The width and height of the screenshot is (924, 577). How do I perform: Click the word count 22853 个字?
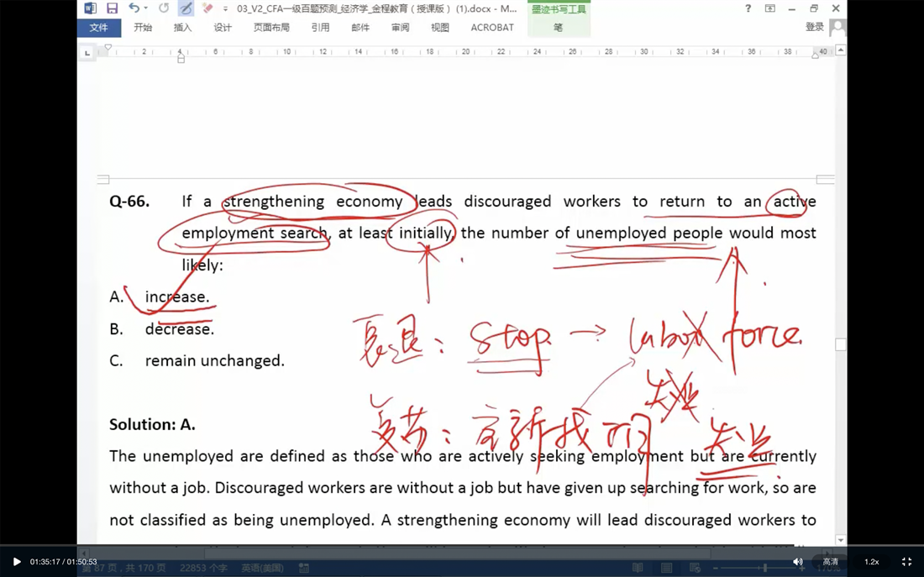[203, 568]
